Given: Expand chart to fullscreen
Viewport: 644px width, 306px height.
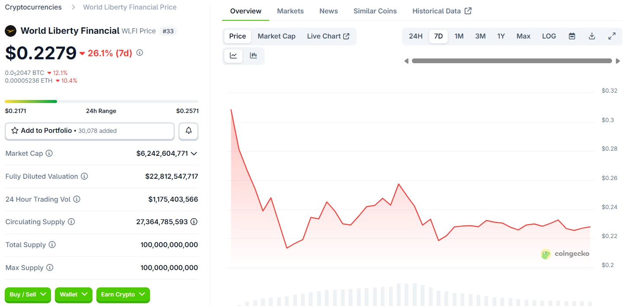Looking at the screenshot, I should [x=612, y=36].
